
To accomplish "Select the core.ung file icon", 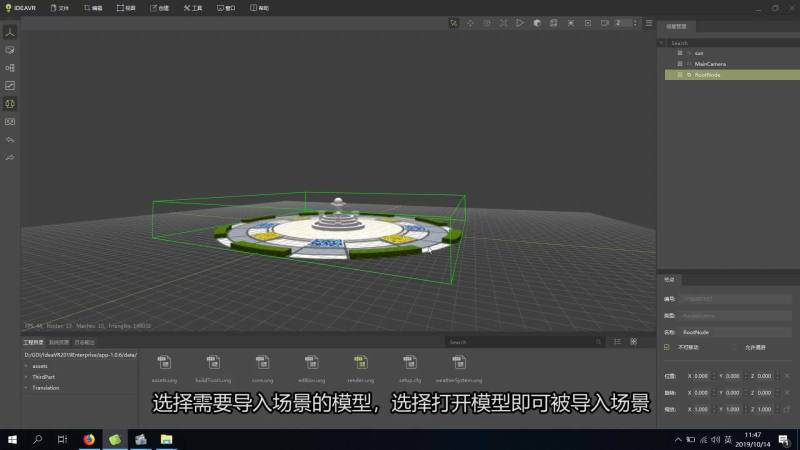I will pos(262,363).
